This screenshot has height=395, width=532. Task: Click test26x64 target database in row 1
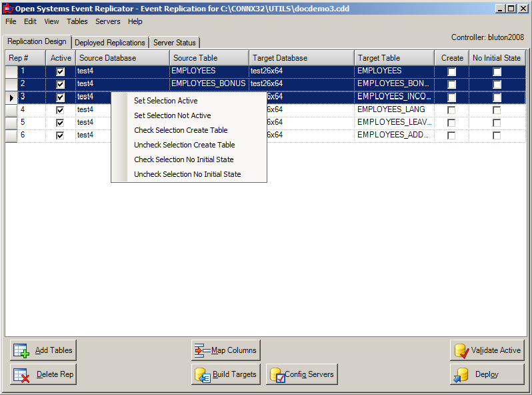point(301,71)
